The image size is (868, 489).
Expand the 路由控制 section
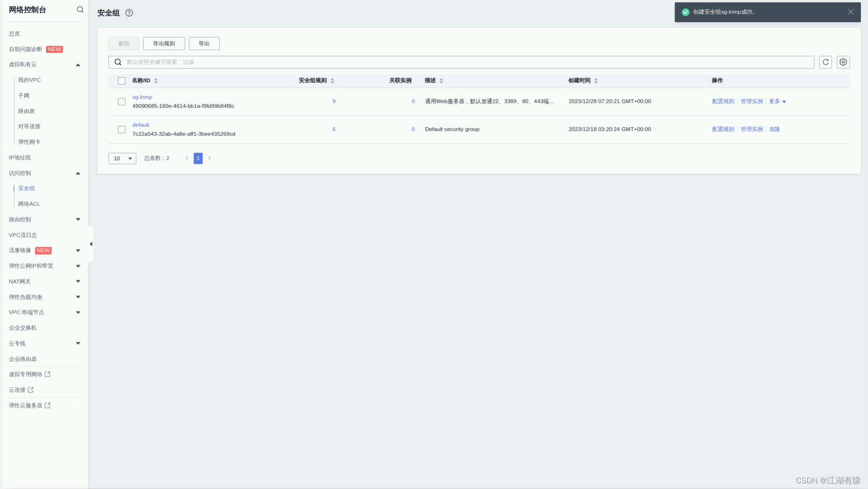pyautogui.click(x=78, y=219)
